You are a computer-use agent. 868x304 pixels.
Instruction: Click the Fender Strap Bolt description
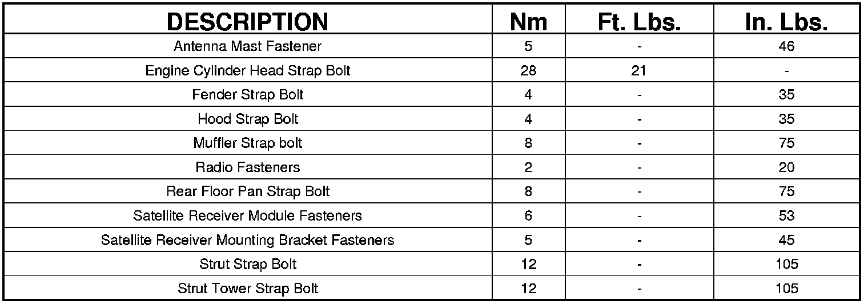247,95
